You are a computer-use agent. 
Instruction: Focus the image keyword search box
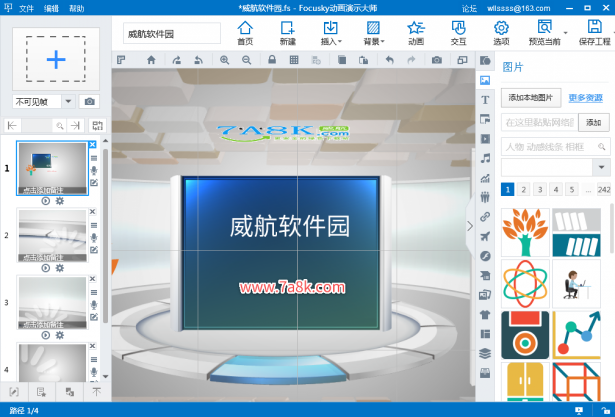(x=555, y=147)
